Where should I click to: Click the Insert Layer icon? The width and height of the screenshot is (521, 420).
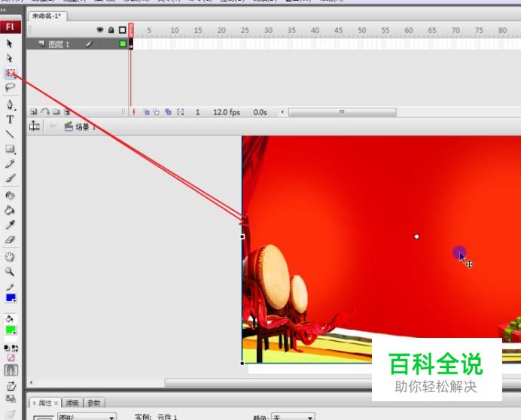pos(34,111)
